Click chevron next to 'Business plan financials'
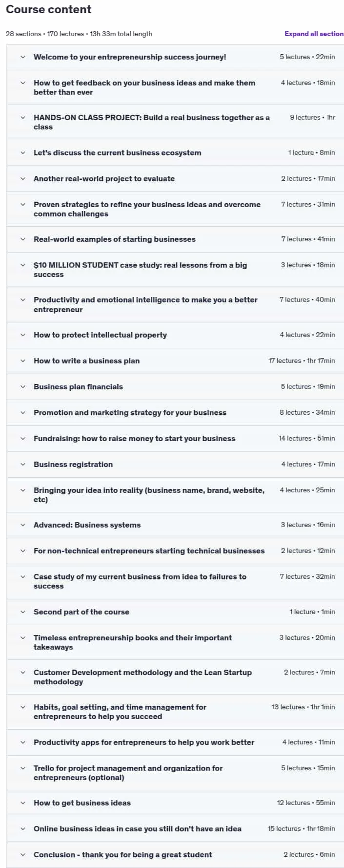 [x=23, y=387]
